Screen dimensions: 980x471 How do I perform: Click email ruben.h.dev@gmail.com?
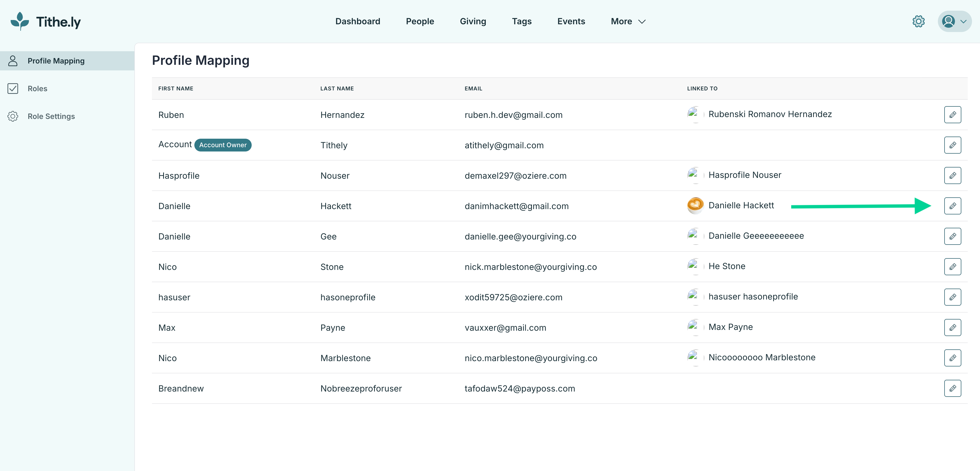pos(513,115)
